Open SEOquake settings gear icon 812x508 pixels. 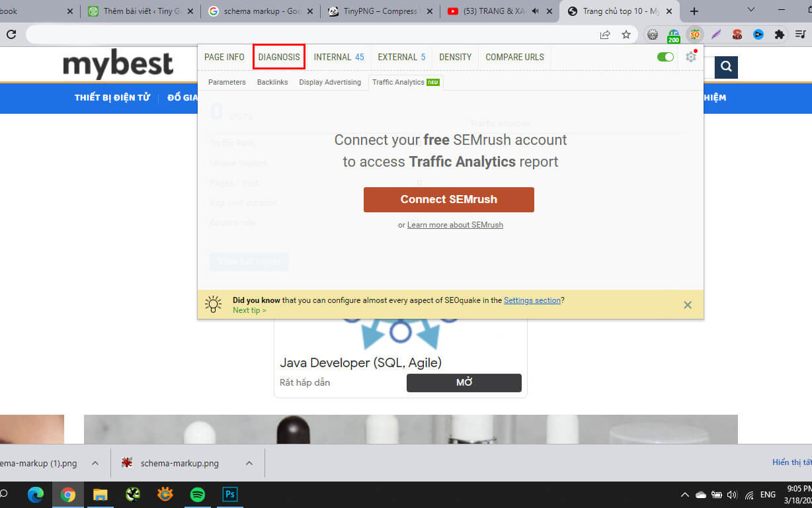pyautogui.click(x=691, y=57)
